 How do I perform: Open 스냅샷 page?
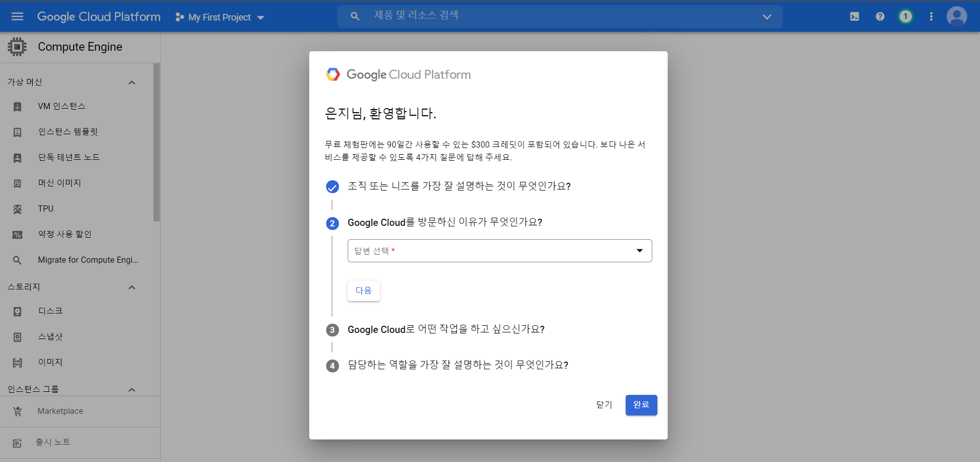50,337
